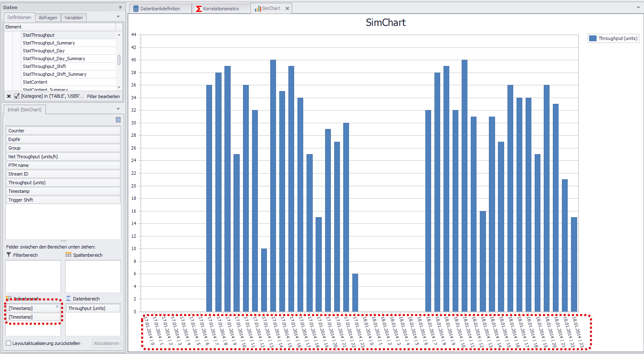The height and width of the screenshot is (354, 644).
Task: Click the Aktualisieren button
Action: [x=106, y=343]
